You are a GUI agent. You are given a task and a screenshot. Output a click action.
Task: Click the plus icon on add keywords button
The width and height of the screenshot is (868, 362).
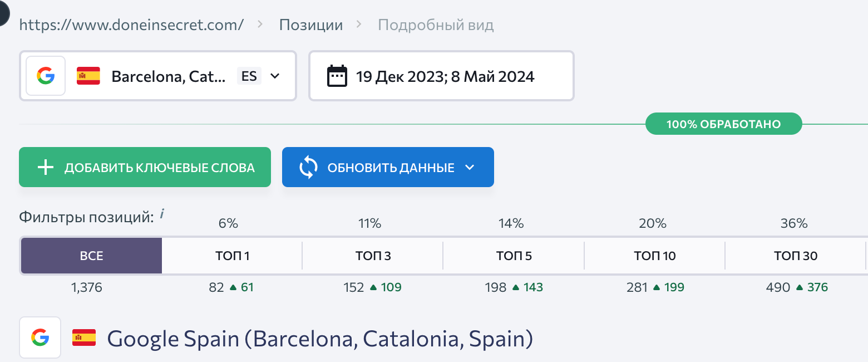coord(45,167)
